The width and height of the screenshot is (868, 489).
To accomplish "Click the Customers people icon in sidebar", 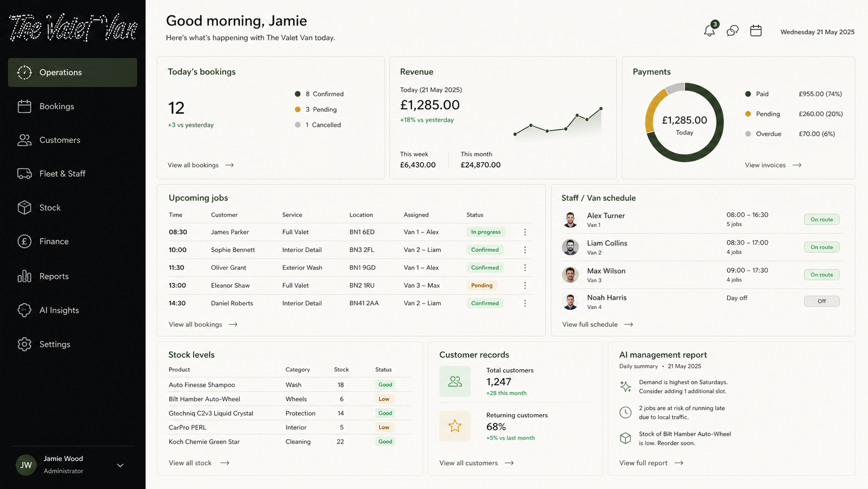I will coord(24,140).
